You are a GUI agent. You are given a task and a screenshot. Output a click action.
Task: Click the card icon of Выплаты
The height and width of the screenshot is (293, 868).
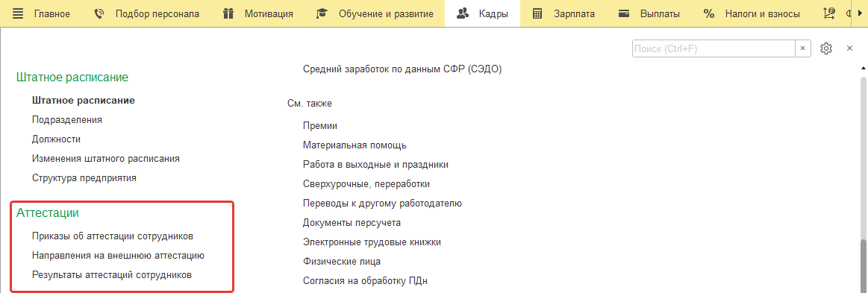pyautogui.click(x=624, y=14)
